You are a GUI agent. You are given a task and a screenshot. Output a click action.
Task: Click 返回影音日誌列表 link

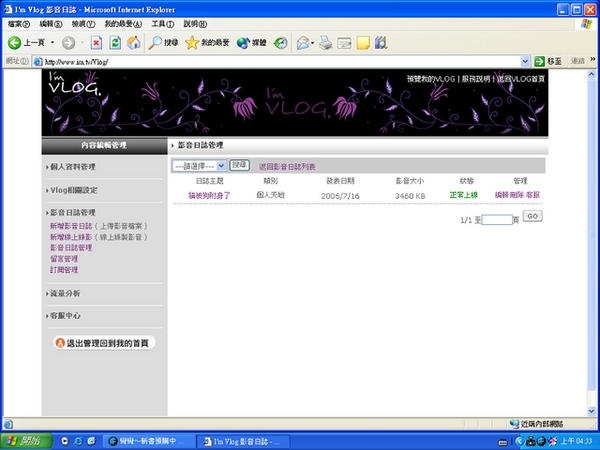coord(287,167)
